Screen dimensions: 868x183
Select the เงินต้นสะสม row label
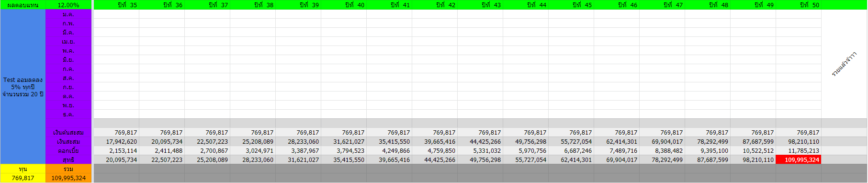[68, 132]
